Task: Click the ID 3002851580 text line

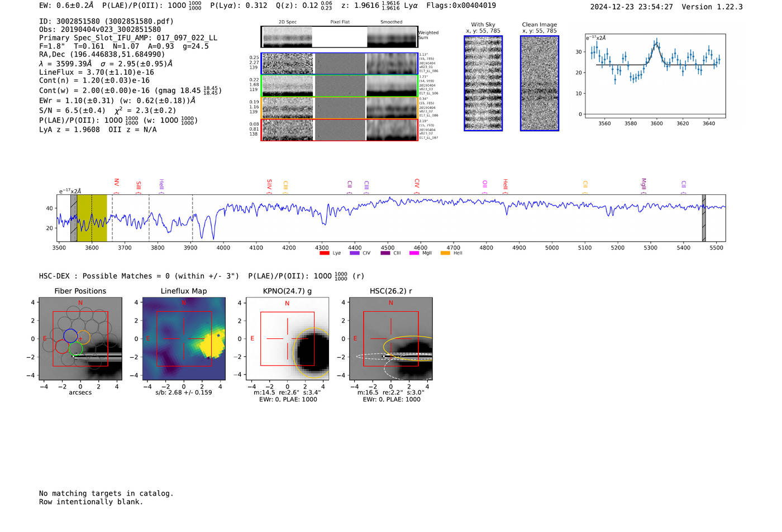Action: tap(106, 21)
